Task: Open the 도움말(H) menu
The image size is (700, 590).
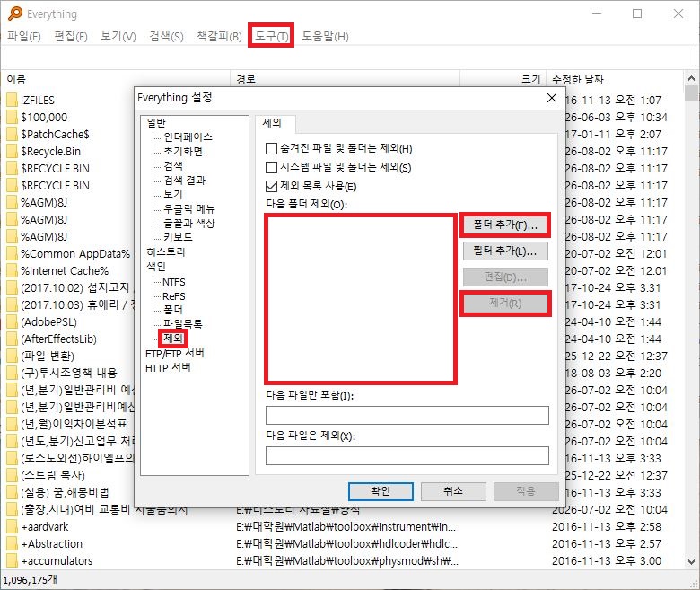Action: 325,36
